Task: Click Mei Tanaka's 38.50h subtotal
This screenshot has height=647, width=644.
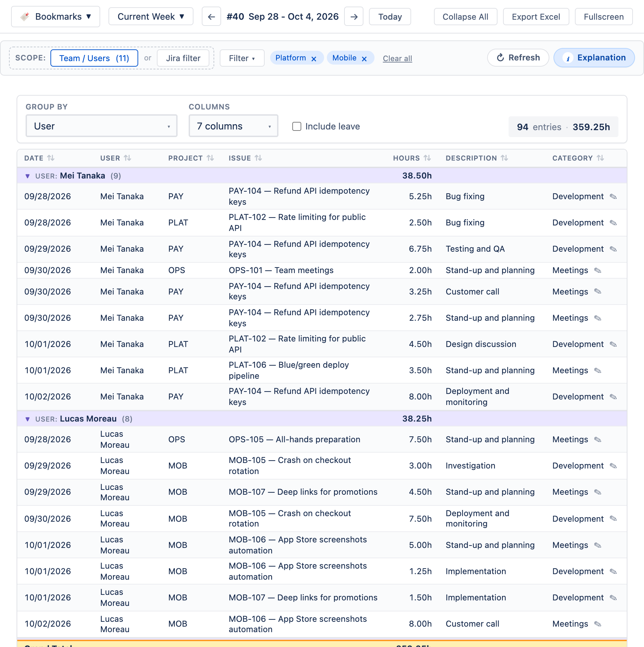Action: 417,176
